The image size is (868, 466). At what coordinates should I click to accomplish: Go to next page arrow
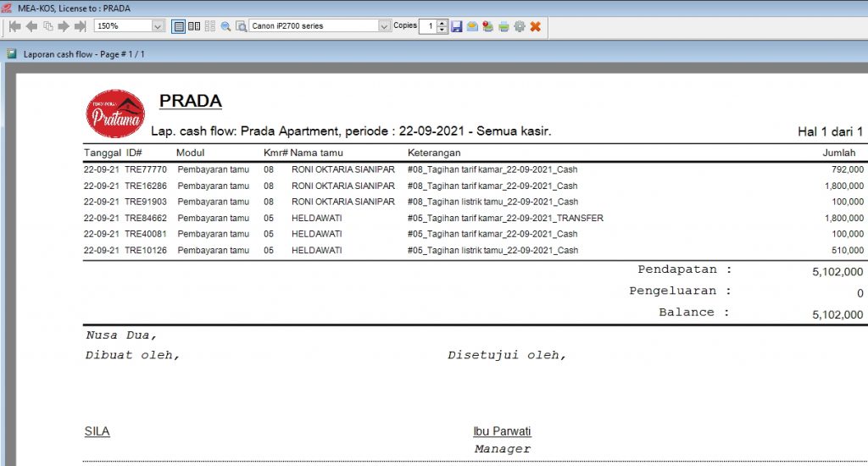click(x=64, y=26)
